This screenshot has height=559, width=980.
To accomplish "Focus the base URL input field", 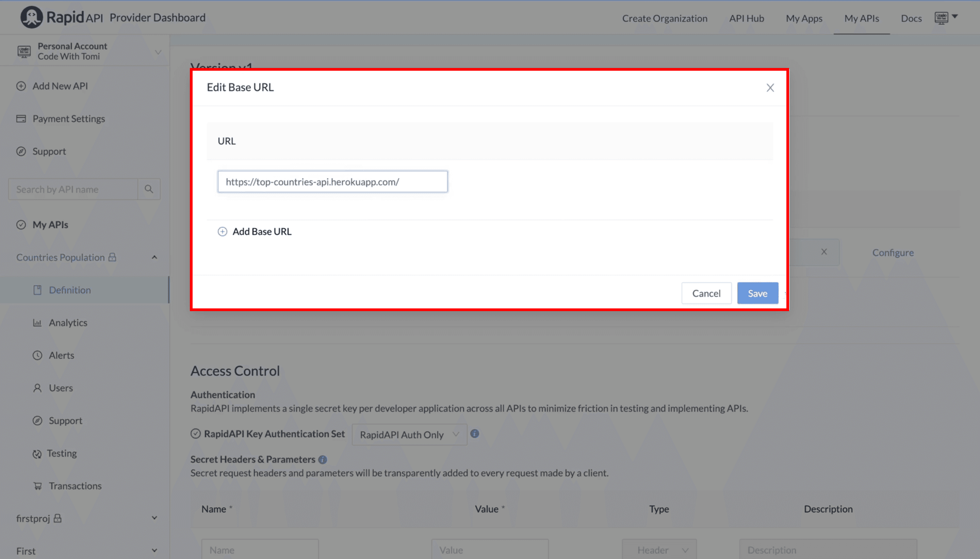I will click(x=333, y=182).
